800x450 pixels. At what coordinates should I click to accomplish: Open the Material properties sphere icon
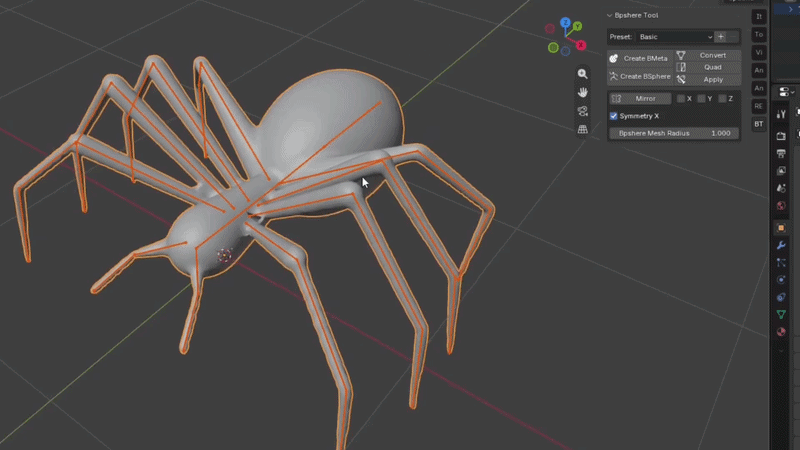point(781,332)
